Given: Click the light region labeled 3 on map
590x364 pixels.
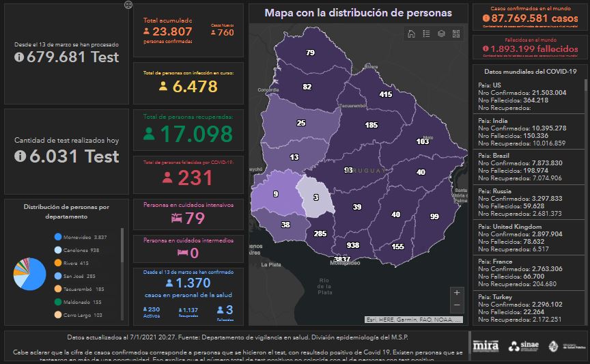Looking at the screenshot, I should pos(316,198).
